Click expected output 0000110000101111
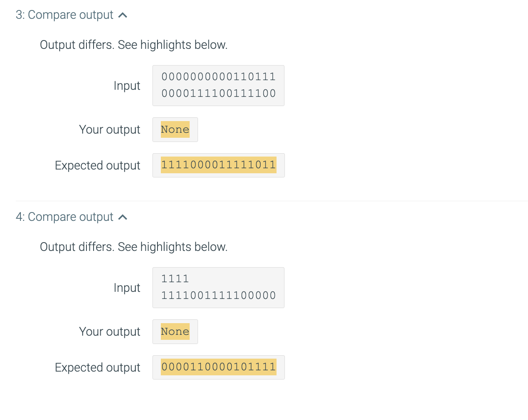 click(218, 367)
